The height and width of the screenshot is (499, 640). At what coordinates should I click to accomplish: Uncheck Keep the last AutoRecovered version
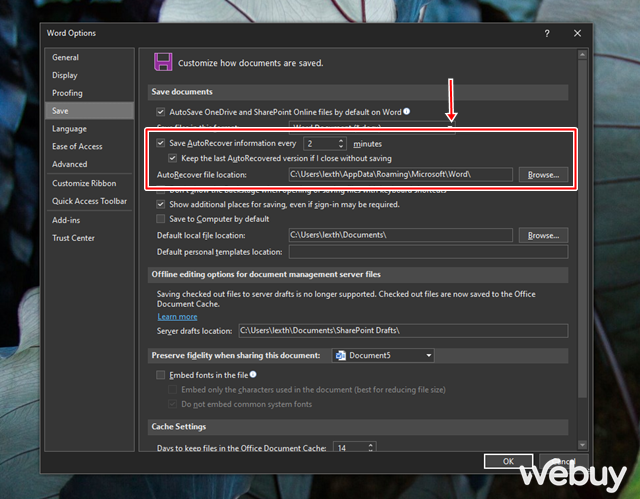point(174,158)
